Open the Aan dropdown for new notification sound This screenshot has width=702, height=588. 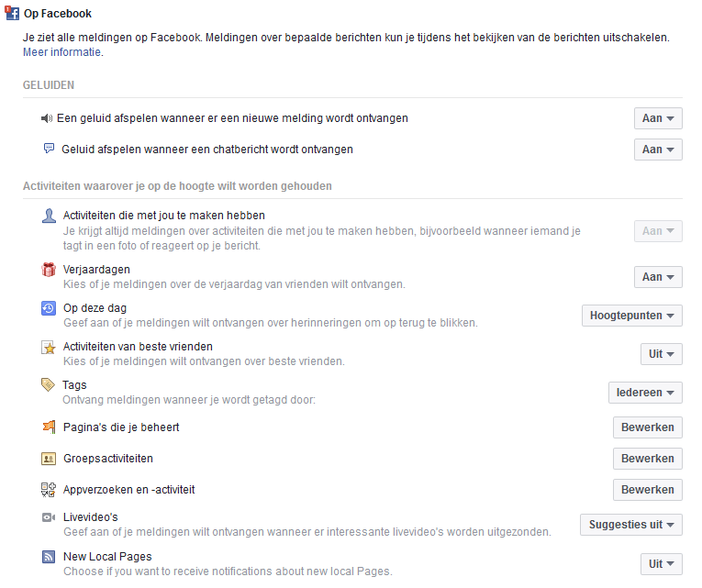coord(658,118)
